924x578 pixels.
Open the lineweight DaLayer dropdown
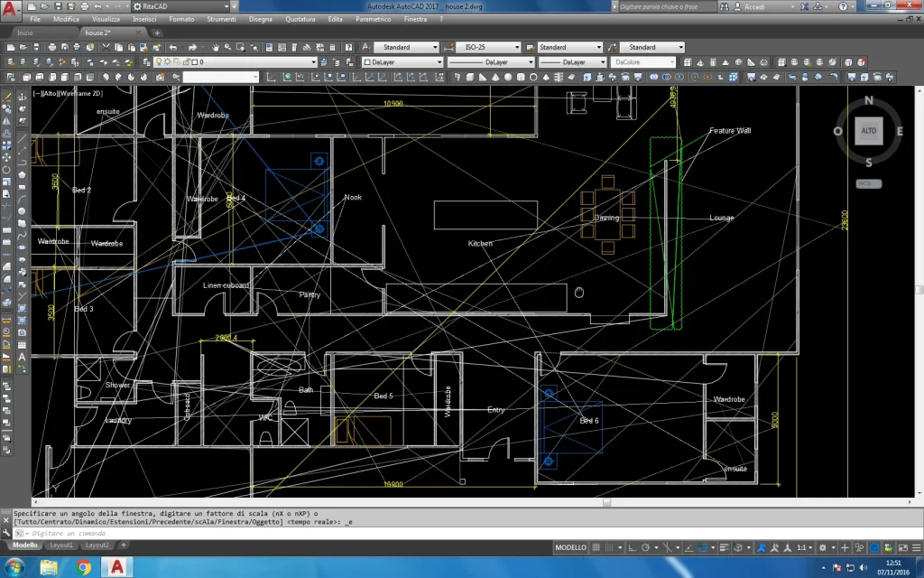pyautogui.click(x=602, y=61)
